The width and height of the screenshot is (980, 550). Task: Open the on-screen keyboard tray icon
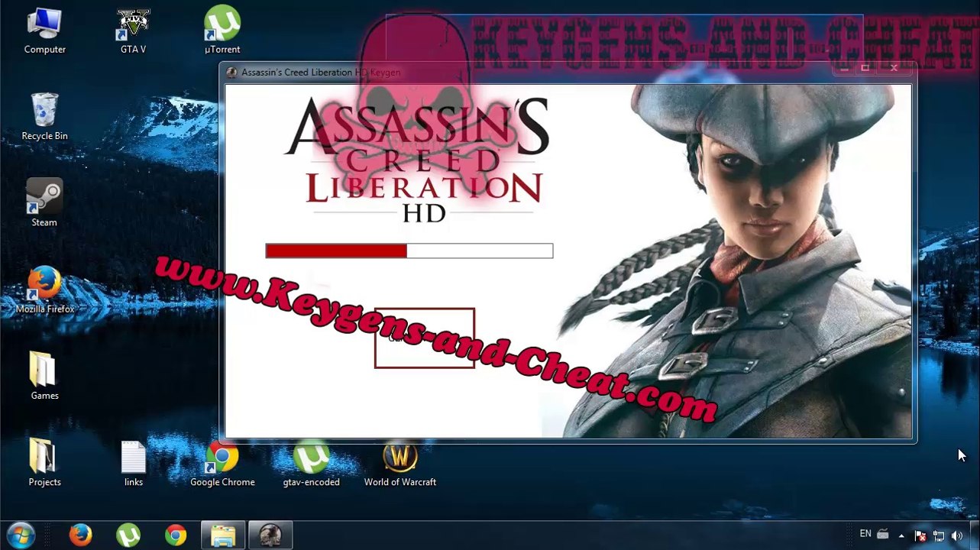click(x=883, y=535)
